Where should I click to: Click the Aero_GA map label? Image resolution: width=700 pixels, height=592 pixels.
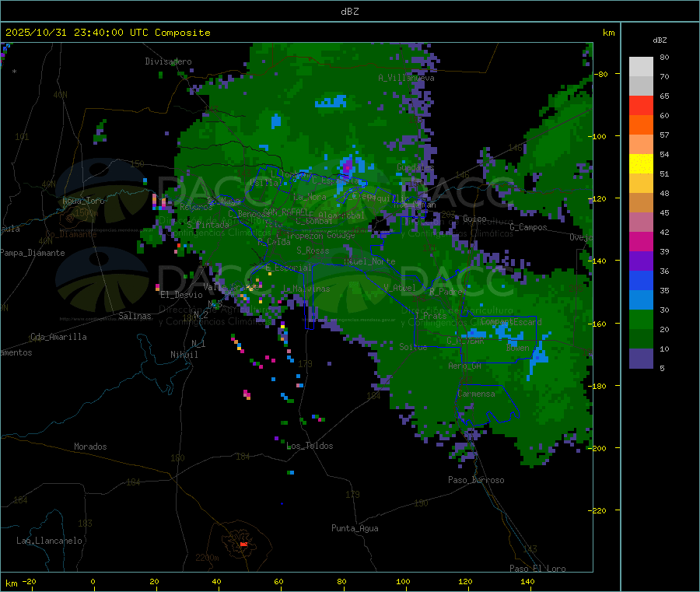tap(465, 366)
